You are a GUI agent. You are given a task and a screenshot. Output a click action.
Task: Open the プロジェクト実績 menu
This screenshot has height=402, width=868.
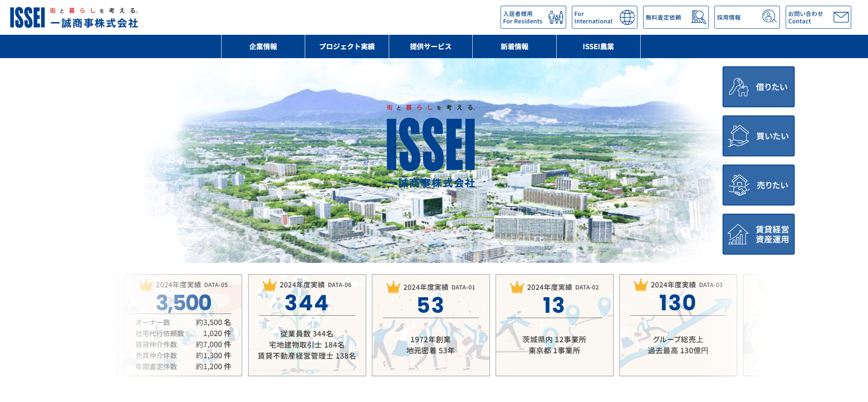tap(347, 47)
